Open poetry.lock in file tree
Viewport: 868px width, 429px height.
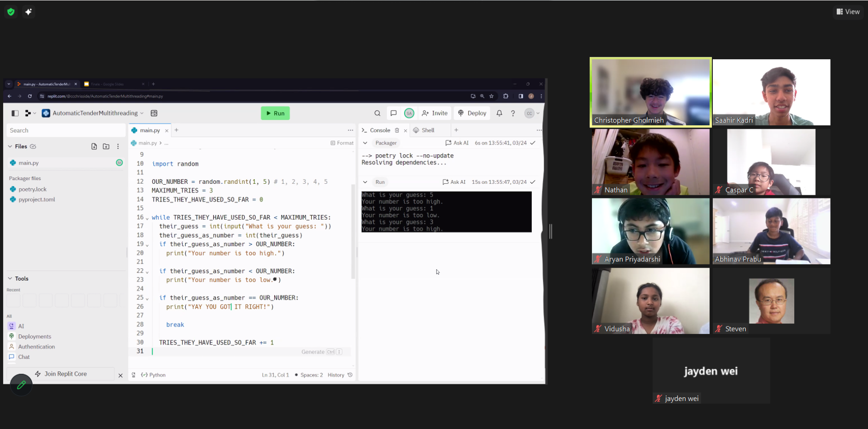(33, 189)
